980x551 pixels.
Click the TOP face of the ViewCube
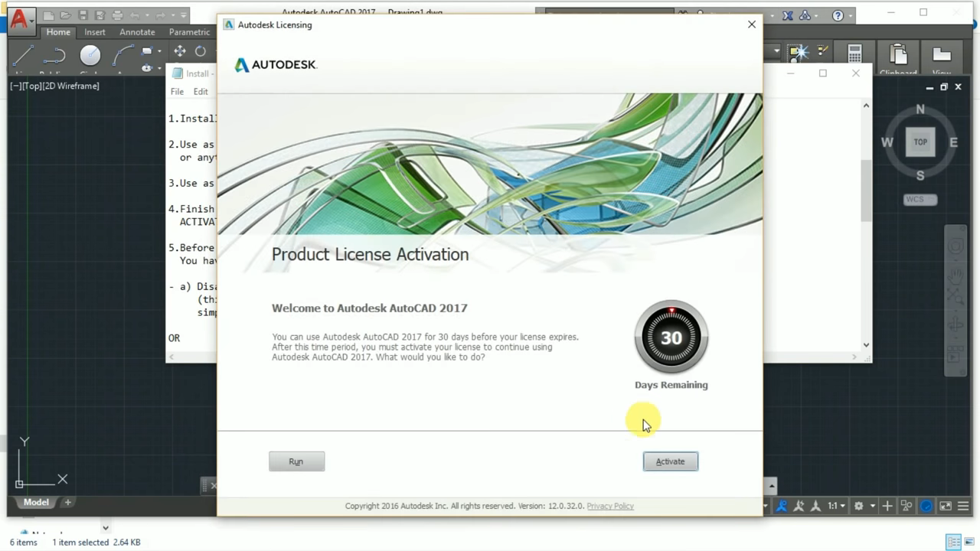[x=920, y=142]
